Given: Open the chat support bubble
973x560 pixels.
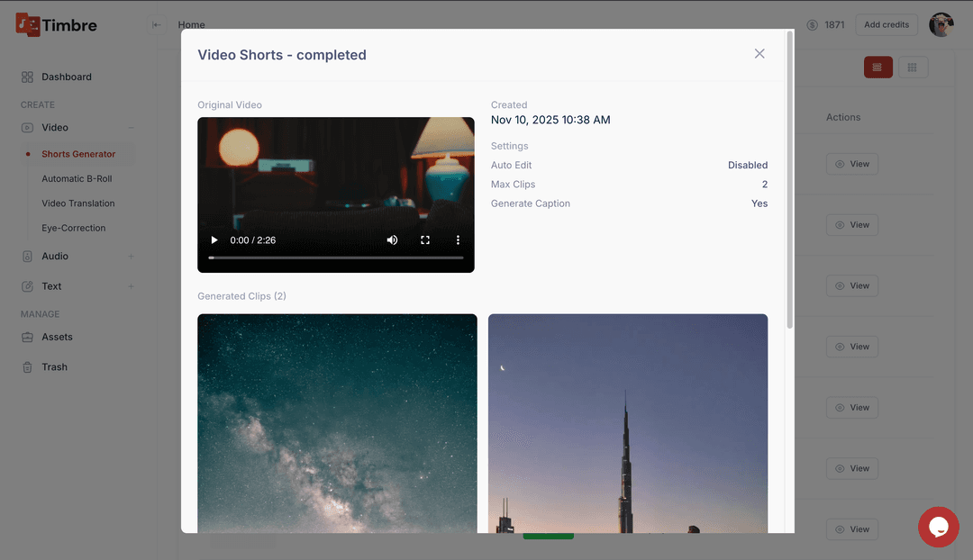Looking at the screenshot, I should click(x=938, y=527).
